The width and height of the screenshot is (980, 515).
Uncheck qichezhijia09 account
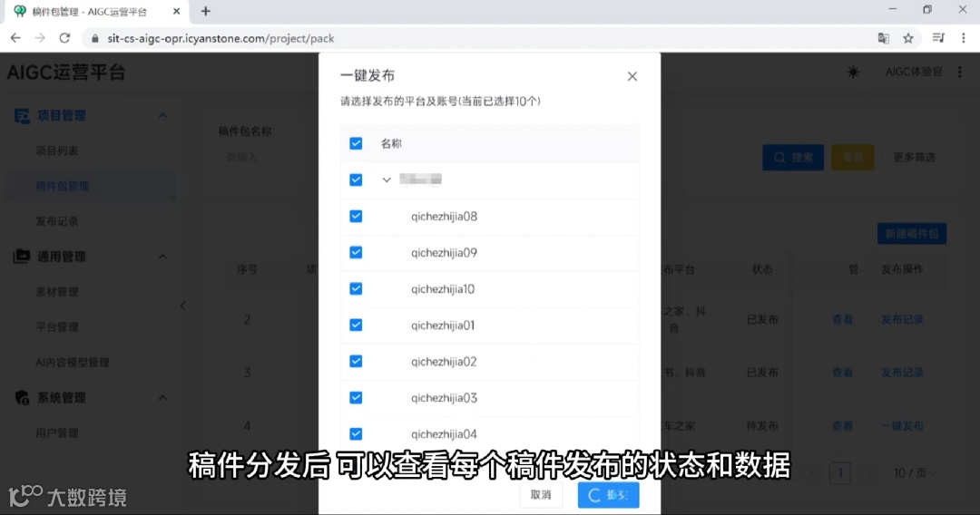[x=356, y=252]
